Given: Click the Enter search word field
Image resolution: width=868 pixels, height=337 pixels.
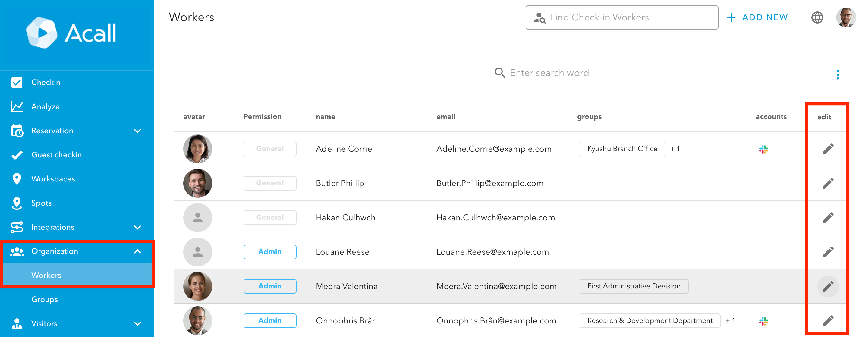Looking at the screenshot, I should click(653, 73).
